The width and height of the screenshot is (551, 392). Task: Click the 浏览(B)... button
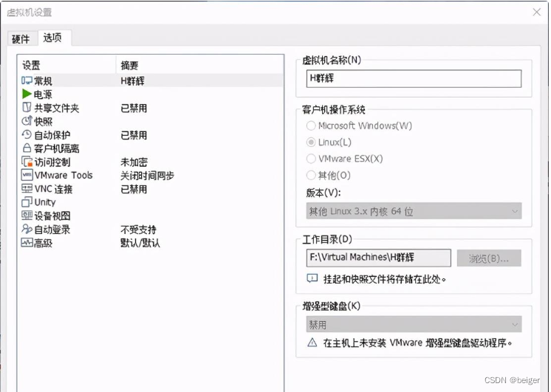[x=489, y=258]
